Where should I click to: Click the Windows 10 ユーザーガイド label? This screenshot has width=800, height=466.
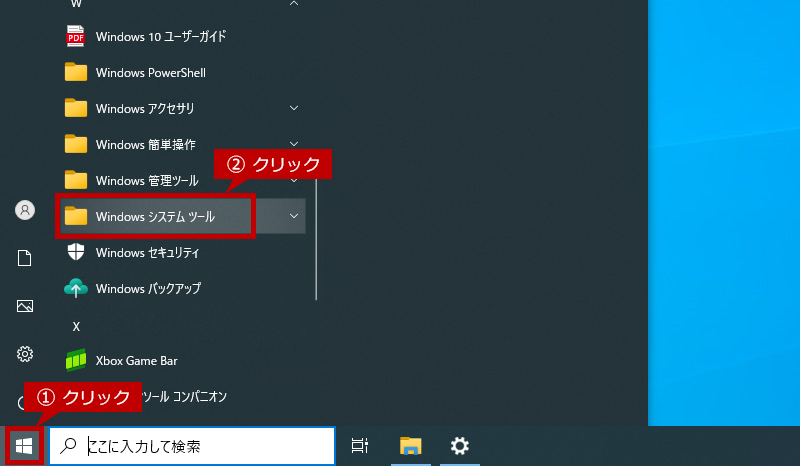[161, 37]
